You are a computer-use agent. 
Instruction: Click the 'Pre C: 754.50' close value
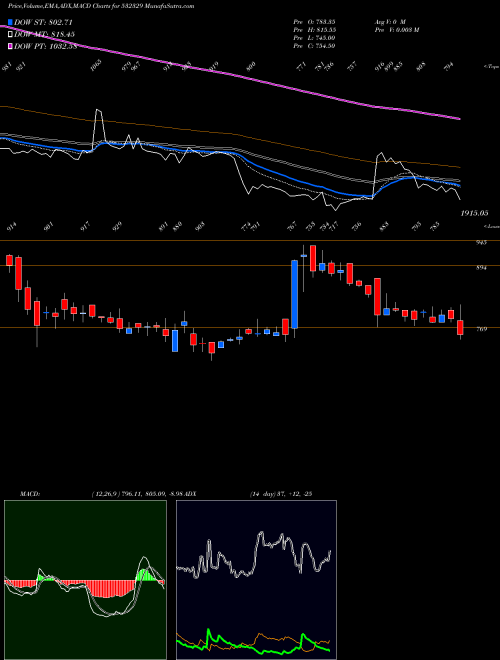[x=314, y=45]
